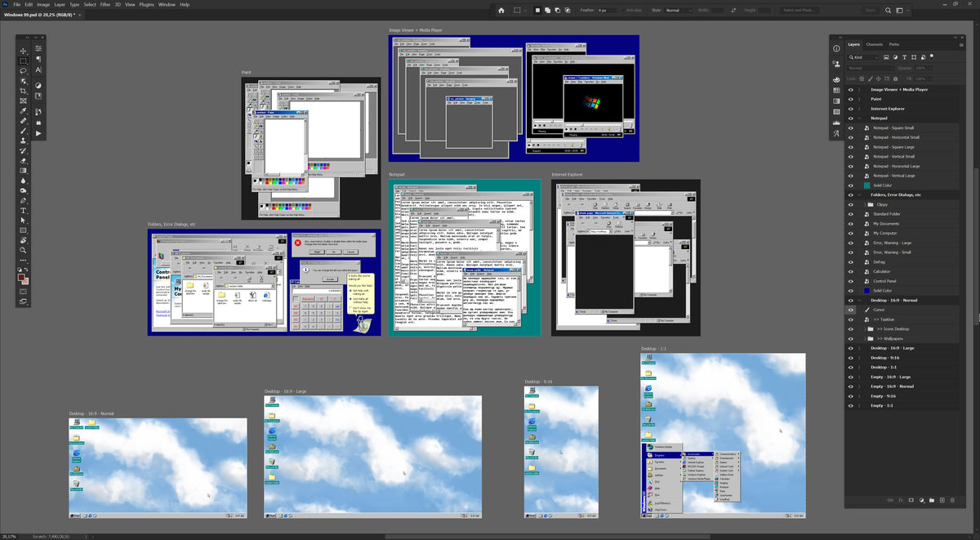Click the Home icon in options bar
Screen dimensions: 980x540
click(x=501, y=11)
